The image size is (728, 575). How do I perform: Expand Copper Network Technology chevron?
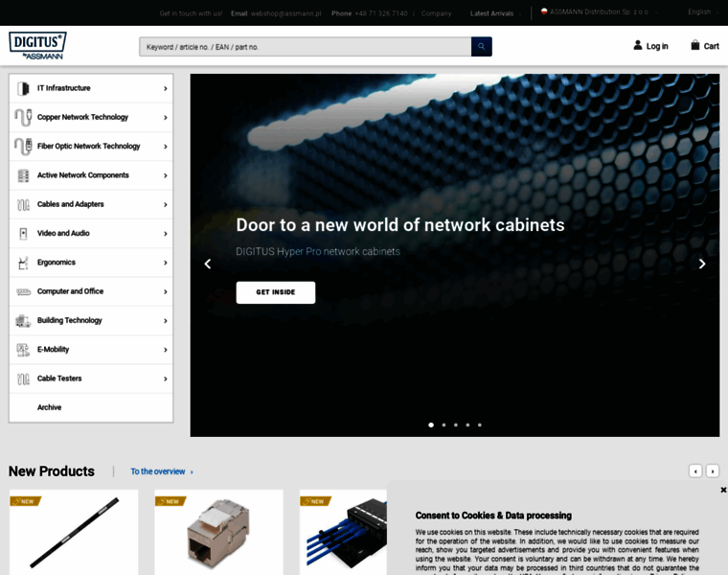tap(166, 118)
